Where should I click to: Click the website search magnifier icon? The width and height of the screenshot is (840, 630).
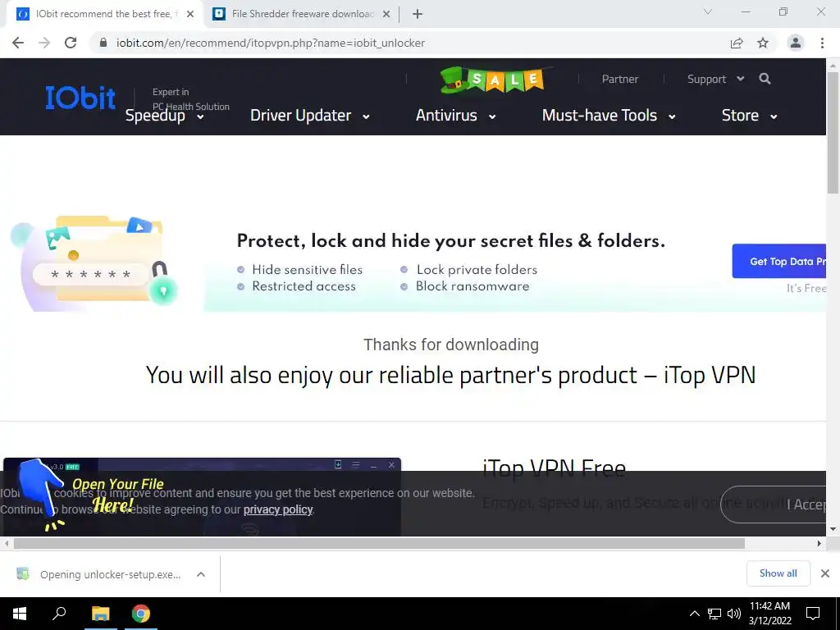(x=765, y=79)
